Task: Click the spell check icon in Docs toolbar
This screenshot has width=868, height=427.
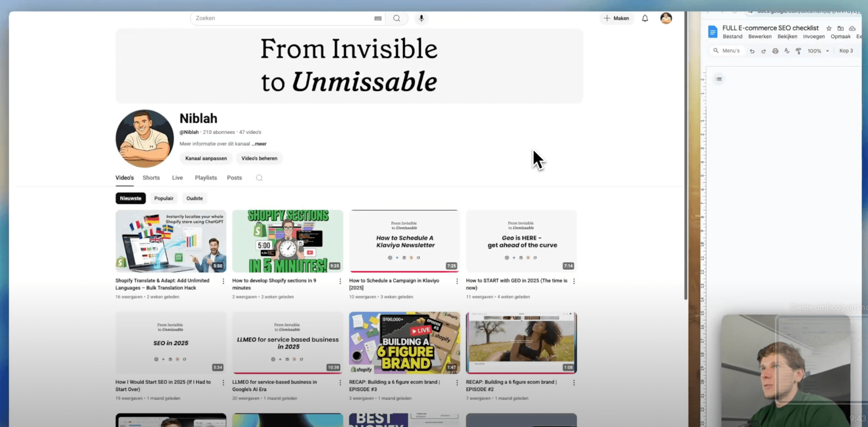Action: [x=787, y=51]
